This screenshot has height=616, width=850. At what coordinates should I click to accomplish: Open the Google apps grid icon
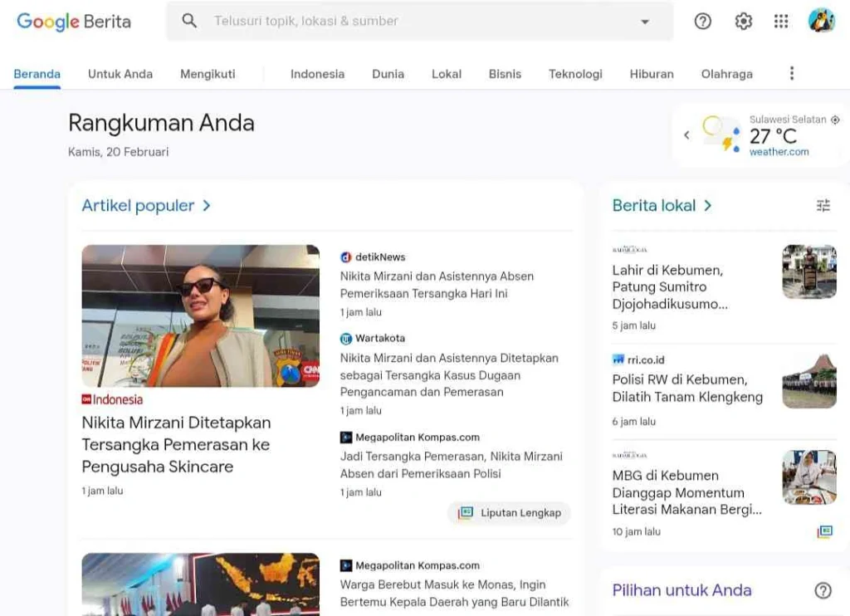pyautogui.click(x=781, y=21)
